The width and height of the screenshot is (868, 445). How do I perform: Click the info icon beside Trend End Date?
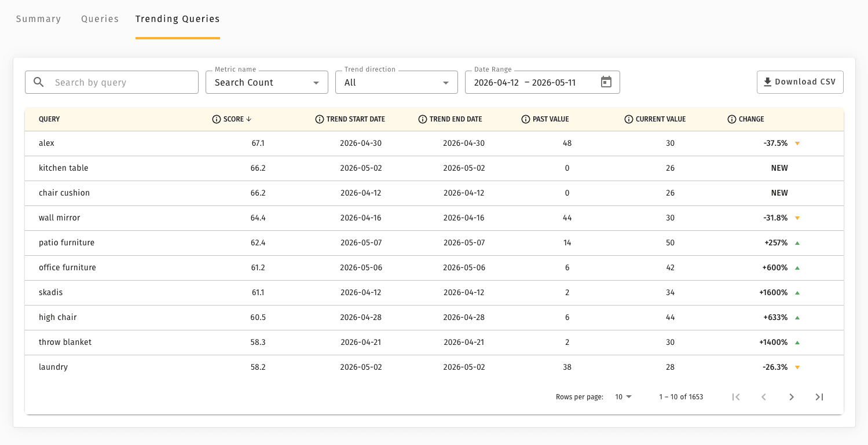click(423, 119)
